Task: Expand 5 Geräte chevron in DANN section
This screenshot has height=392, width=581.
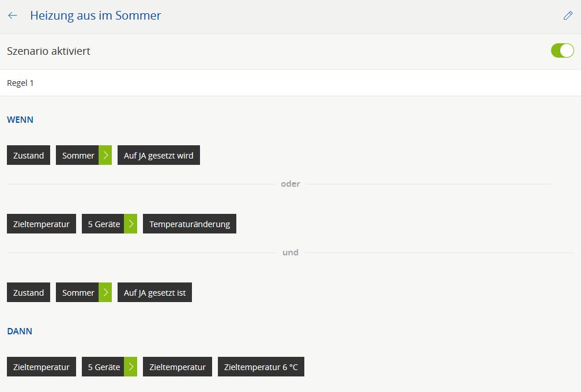Action: point(131,367)
